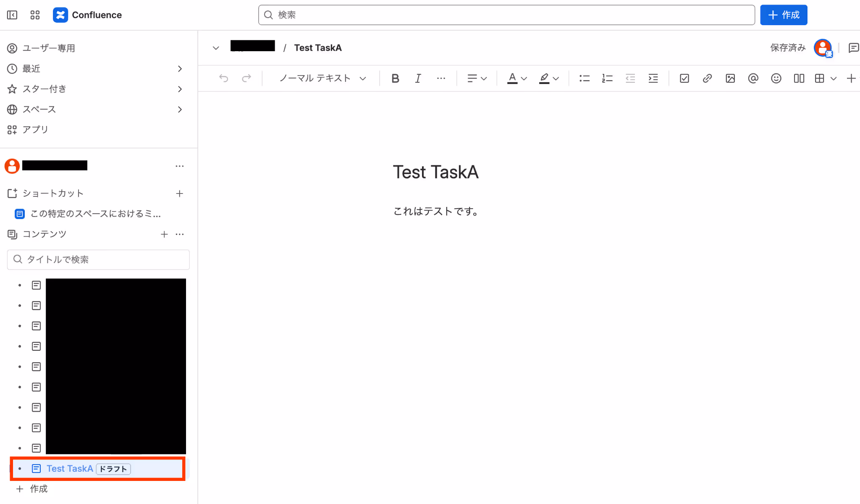Insert a link via toolbar
The width and height of the screenshot is (860, 504).
coord(707,78)
